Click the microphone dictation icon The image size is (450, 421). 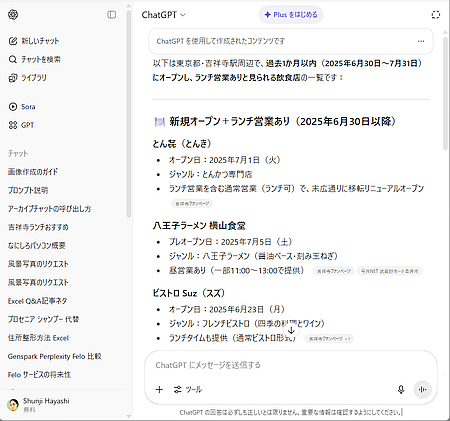(401, 389)
